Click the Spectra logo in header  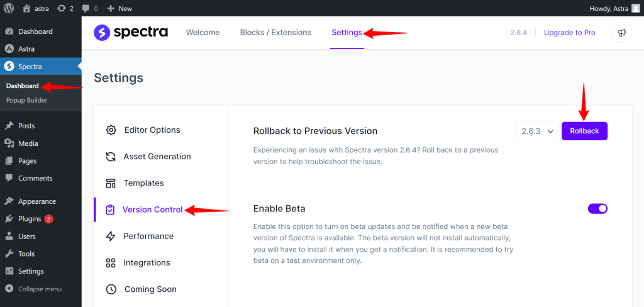click(x=131, y=33)
